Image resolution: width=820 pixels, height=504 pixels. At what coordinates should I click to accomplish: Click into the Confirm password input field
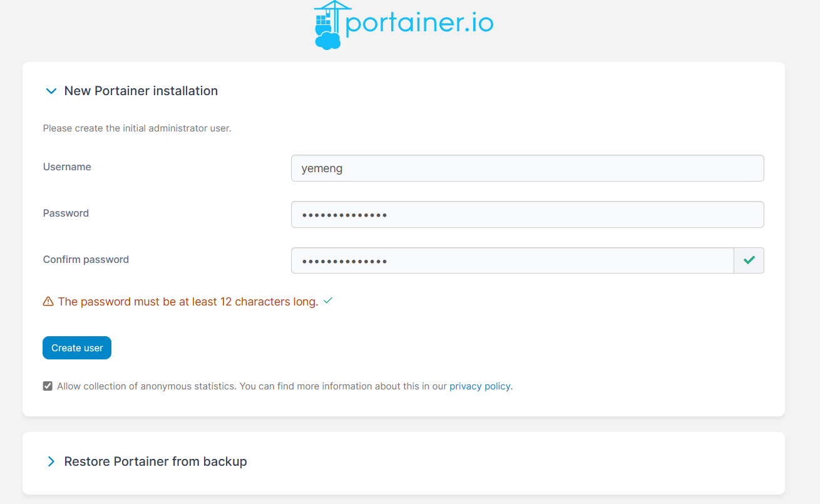click(512, 261)
